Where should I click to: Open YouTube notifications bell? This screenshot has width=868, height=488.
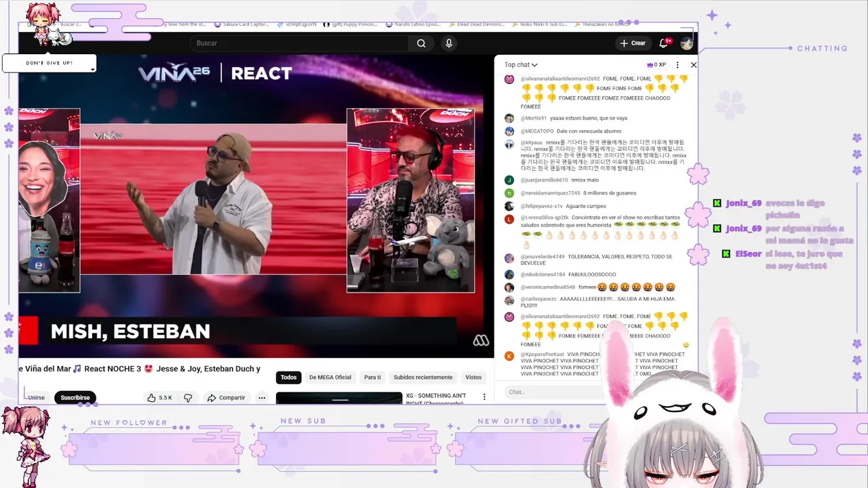click(x=664, y=43)
